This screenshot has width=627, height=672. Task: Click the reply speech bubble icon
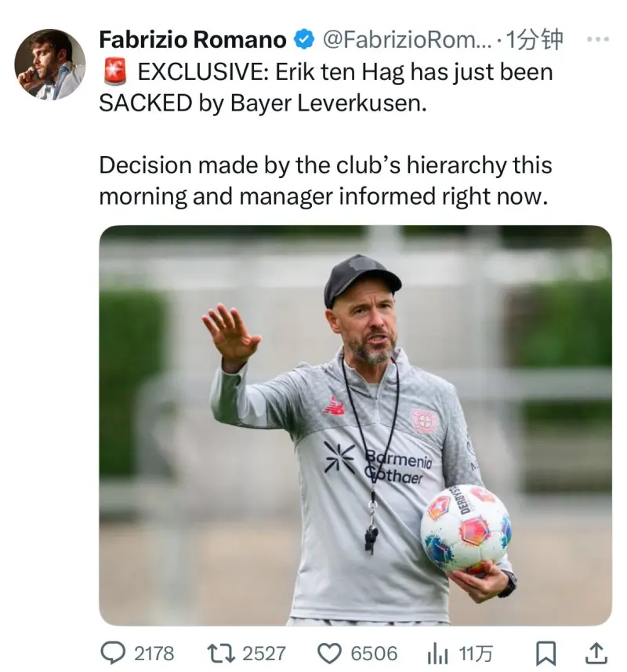(x=113, y=652)
